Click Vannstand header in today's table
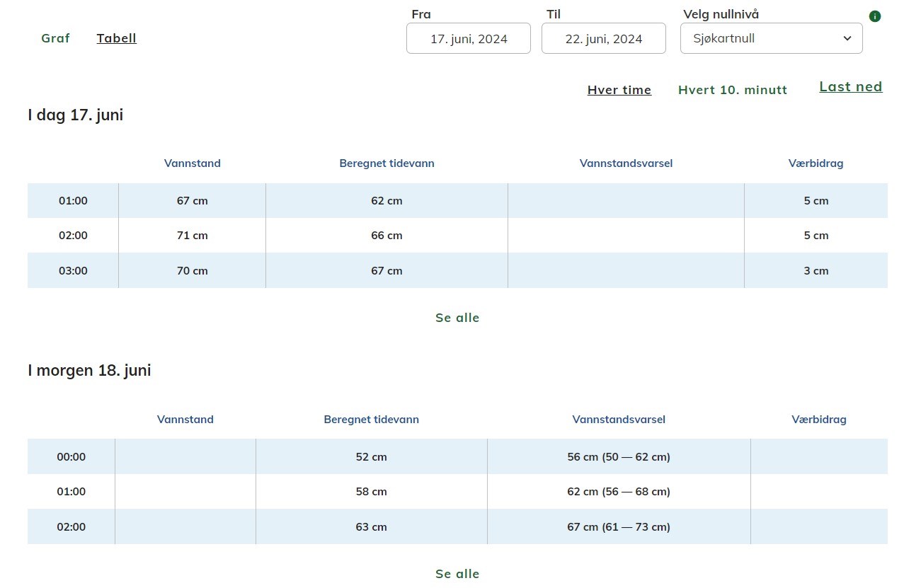 [x=193, y=163]
